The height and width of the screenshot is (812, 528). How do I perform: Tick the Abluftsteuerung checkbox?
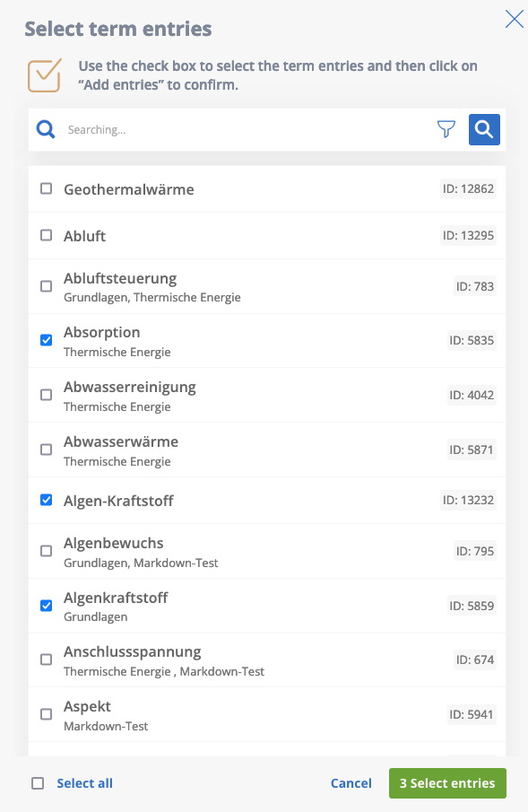pos(46,286)
